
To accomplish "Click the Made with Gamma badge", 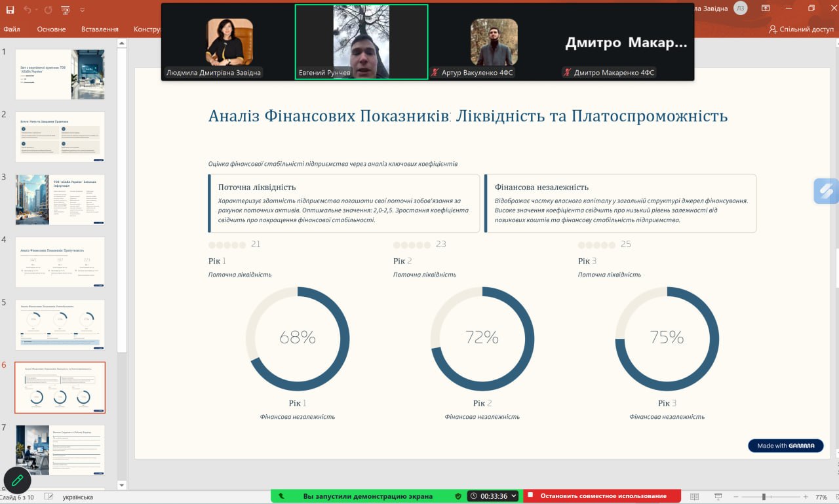I will 785,446.
